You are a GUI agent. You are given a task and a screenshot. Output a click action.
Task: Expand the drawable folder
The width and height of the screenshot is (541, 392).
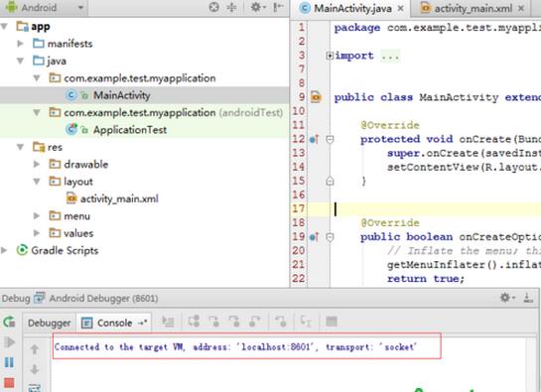pyautogui.click(x=37, y=165)
